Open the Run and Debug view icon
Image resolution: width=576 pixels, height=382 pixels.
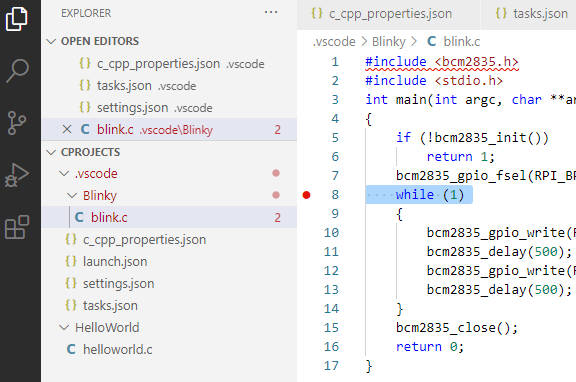coord(17,175)
